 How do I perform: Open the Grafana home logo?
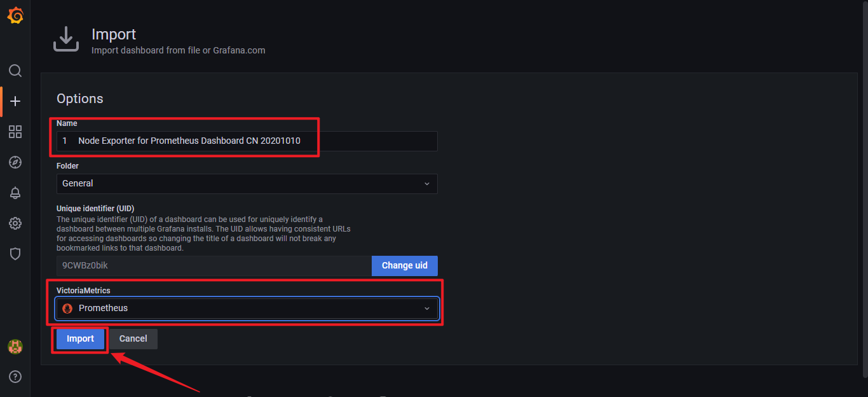(15, 15)
